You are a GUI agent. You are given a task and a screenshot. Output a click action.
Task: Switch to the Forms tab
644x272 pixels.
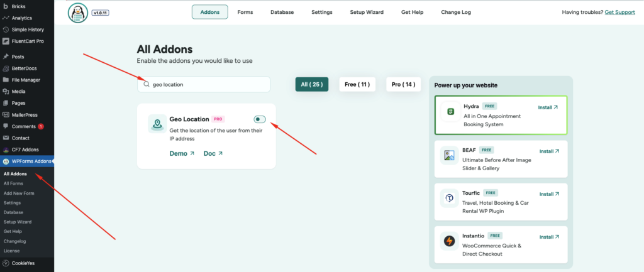click(245, 13)
